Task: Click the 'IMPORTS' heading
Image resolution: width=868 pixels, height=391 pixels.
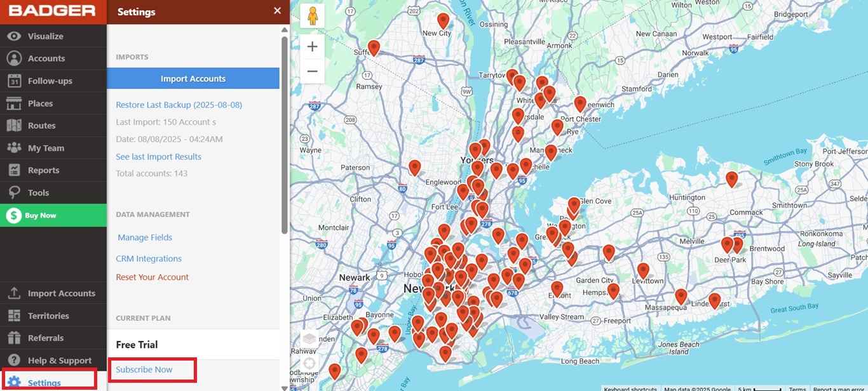Action: (x=132, y=57)
